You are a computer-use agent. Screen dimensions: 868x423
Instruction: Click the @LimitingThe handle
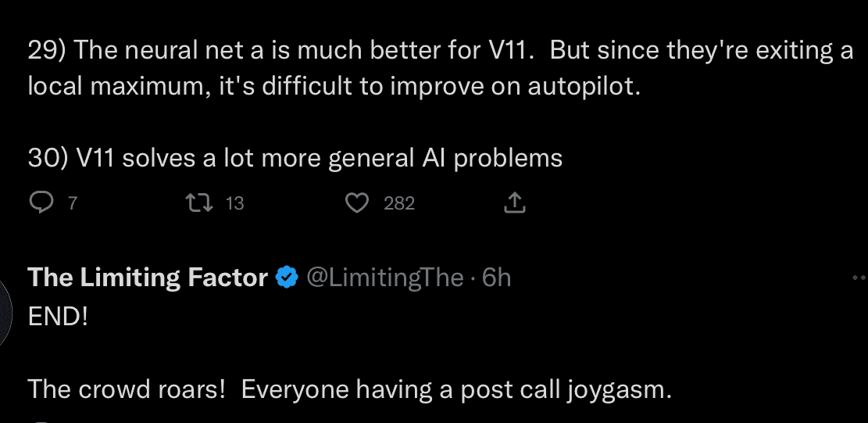[x=384, y=277]
